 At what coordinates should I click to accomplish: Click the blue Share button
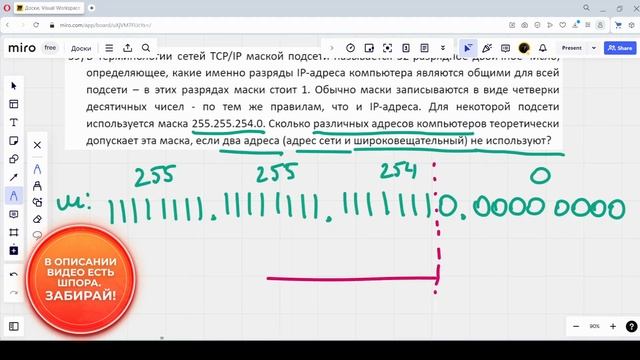point(620,48)
